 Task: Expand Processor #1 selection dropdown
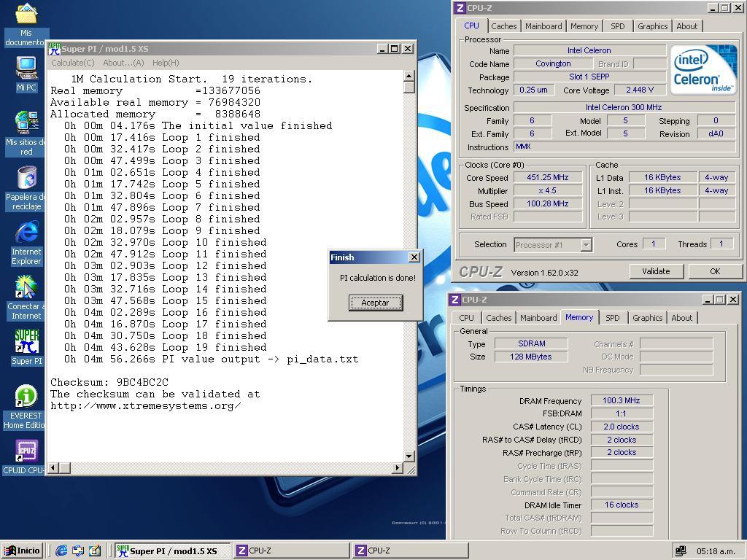[586, 245]
